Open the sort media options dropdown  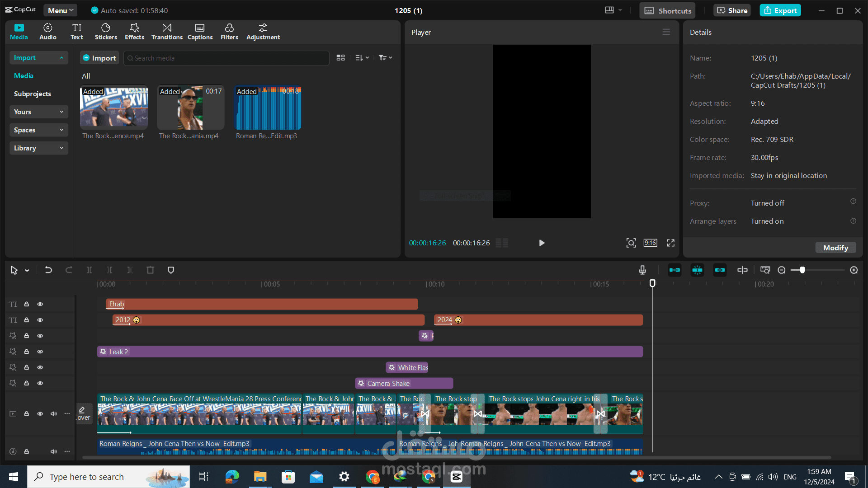(362, 58)
